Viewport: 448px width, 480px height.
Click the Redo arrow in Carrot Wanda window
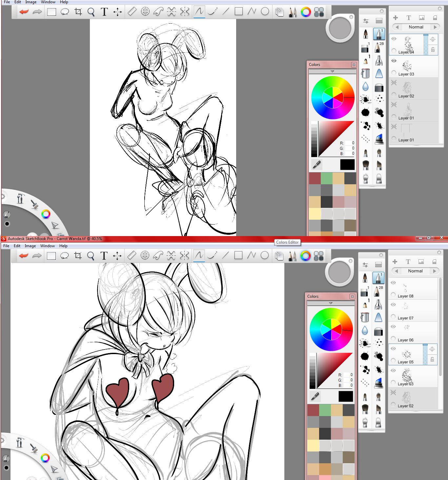pyautogui.click(x=37, y=256)
